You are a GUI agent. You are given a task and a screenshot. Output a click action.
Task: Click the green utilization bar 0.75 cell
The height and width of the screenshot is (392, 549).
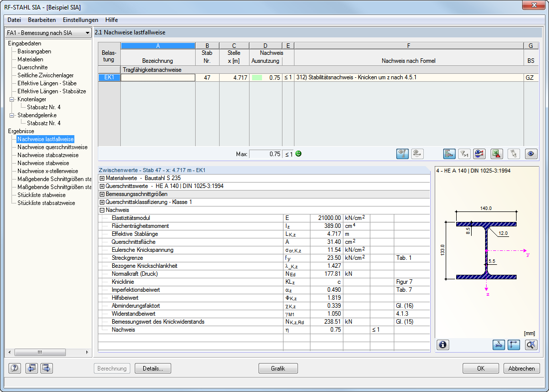pos(266,78)
